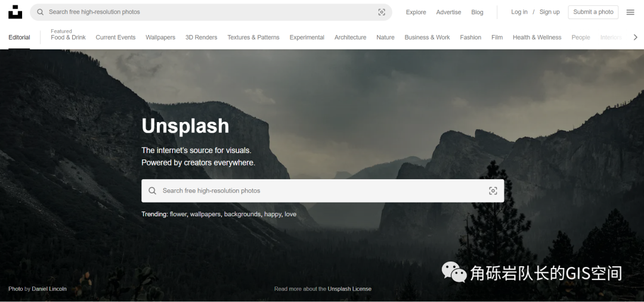Select the Fashion category

470,38
